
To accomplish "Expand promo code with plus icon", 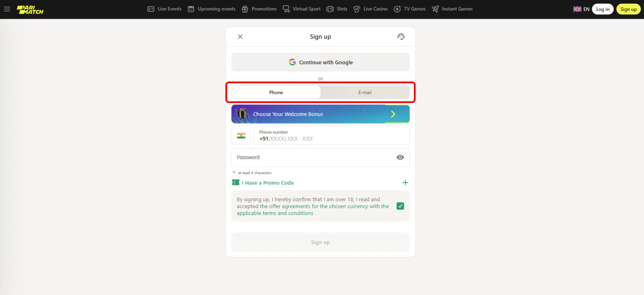I will pos(405,183).
